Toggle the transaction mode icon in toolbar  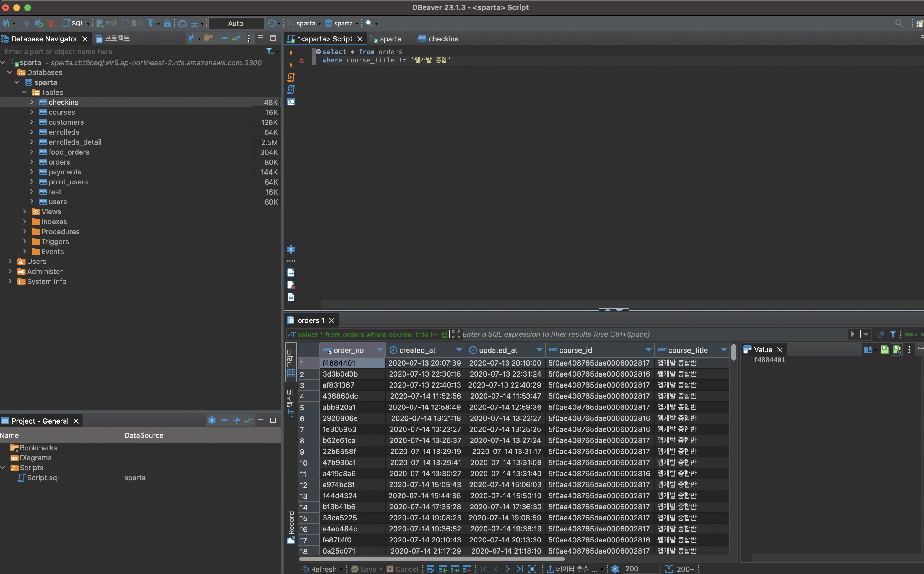[151, 23]
